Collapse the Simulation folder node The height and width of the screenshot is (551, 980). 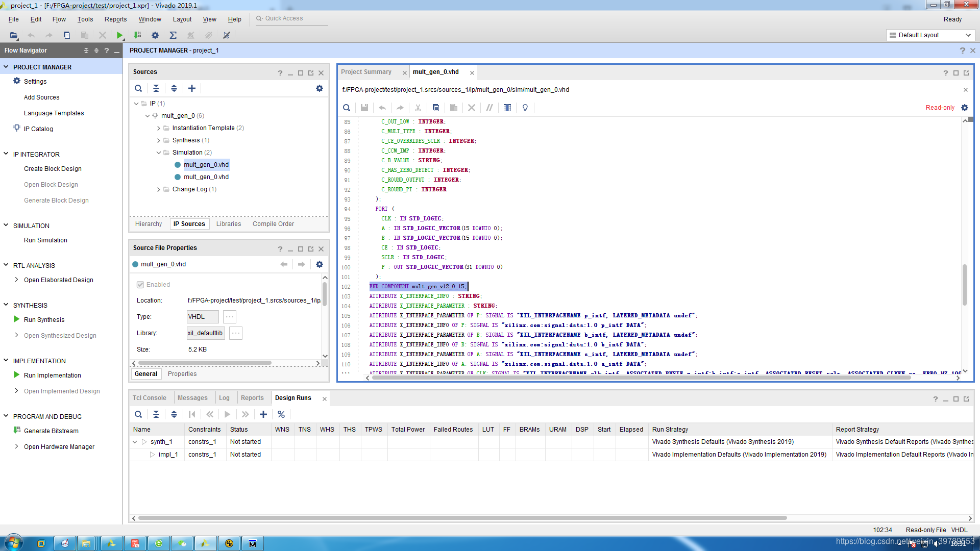(x=159, y=153)
